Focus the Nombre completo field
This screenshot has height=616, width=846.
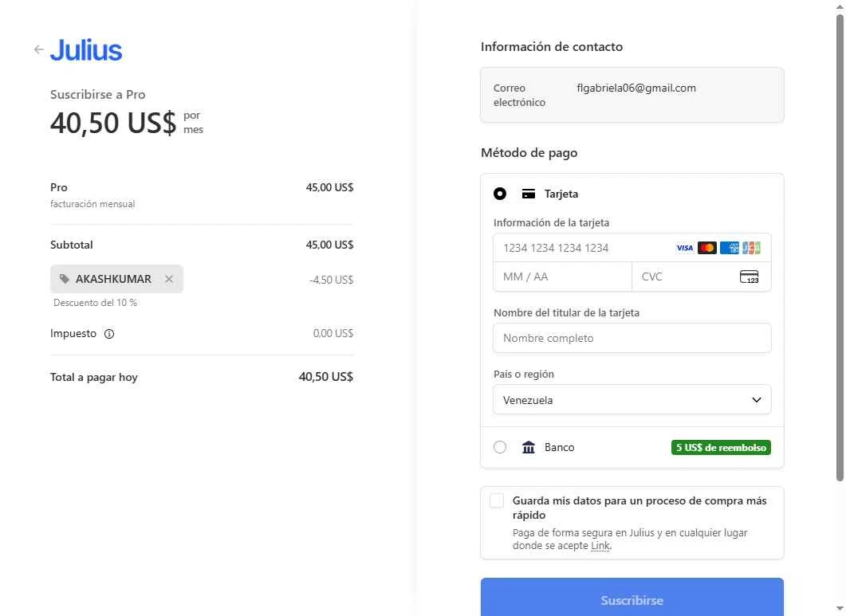[x=632, y=338]
